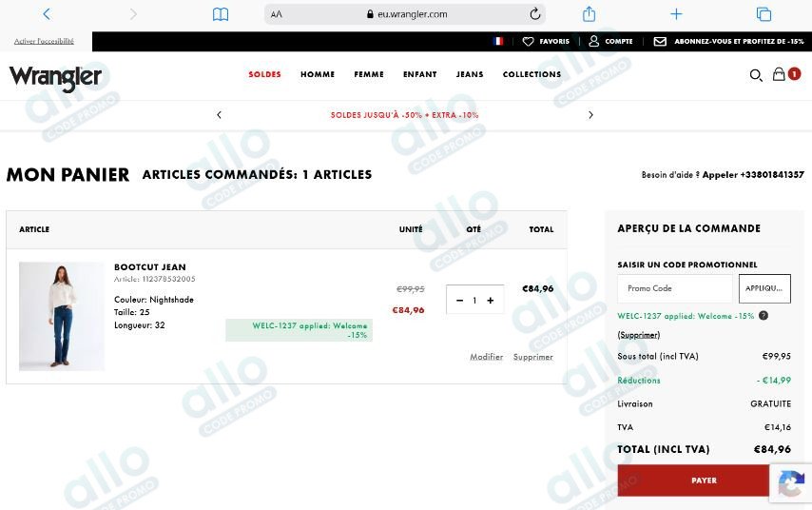Tap the AA reader text-size control
Image resolution: width=812 pixels, height=510 pixels.
(277, 14)
